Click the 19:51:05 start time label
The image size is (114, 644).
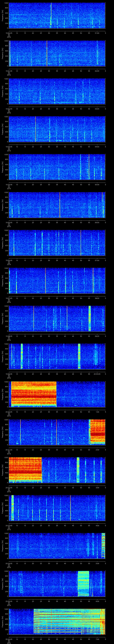pyautogui.click(x=9, y=71)
